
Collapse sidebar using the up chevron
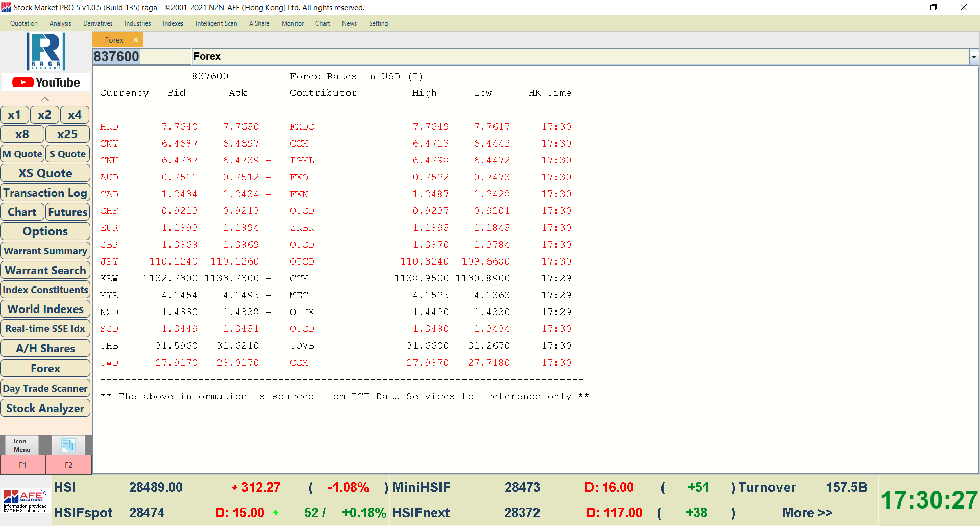click(45, 99)
